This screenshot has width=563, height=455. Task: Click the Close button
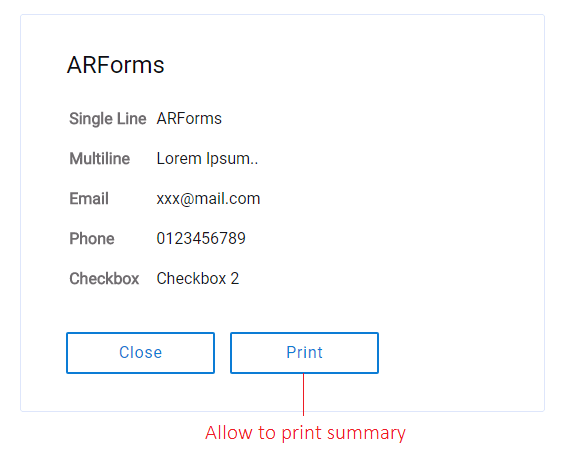pyautogui.click(x=140, y=353)
